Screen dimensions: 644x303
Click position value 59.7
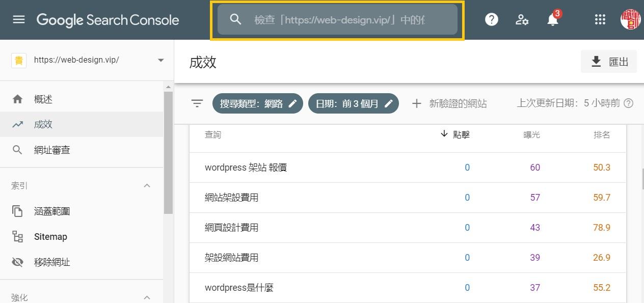point(602,198)
